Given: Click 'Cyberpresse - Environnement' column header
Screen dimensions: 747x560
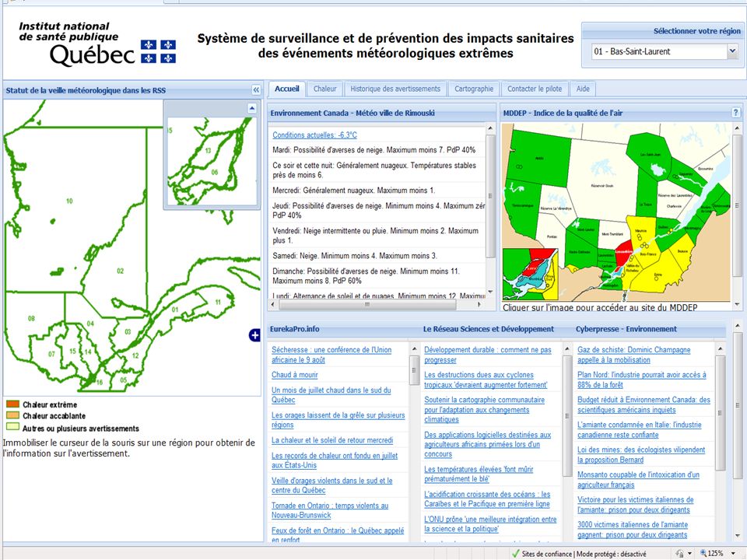Looking at the screenshot, I should (626, 328).
